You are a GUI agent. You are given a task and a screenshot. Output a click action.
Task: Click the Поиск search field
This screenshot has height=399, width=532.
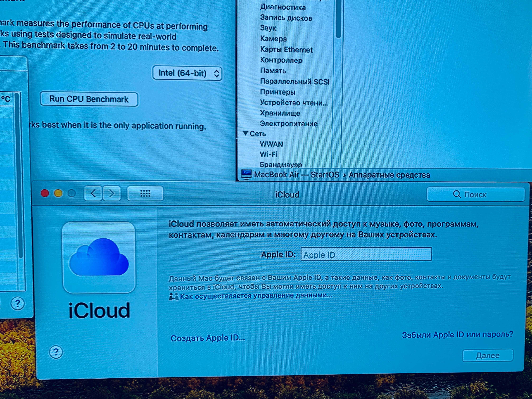click(x=476, y=194)
